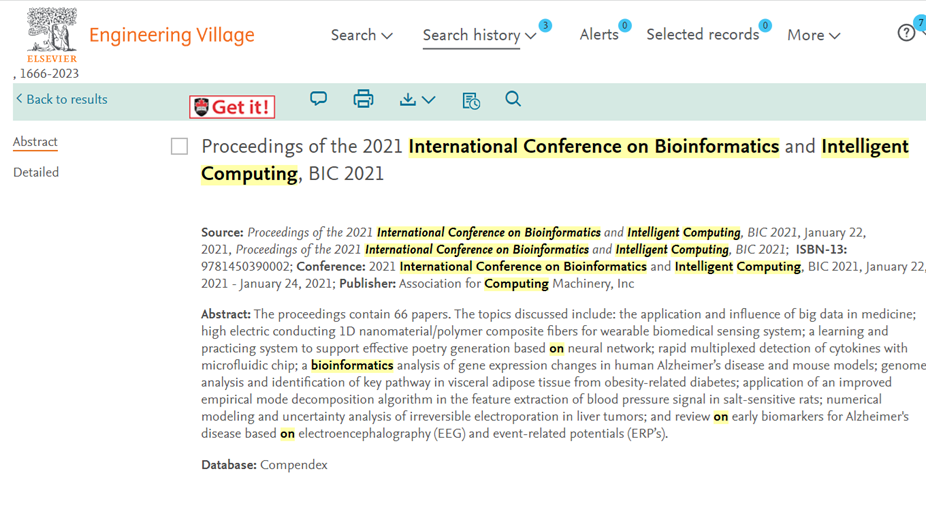This screenshot has width=926, height=512.
Task: Click the download icon
Action: pos(407,99)
